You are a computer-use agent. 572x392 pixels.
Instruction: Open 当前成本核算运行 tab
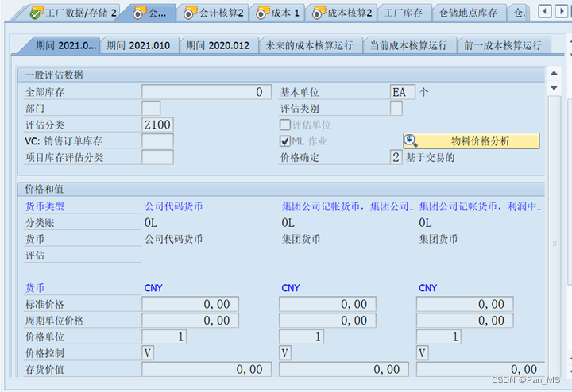pyautogui.click(x=408, y=45)
